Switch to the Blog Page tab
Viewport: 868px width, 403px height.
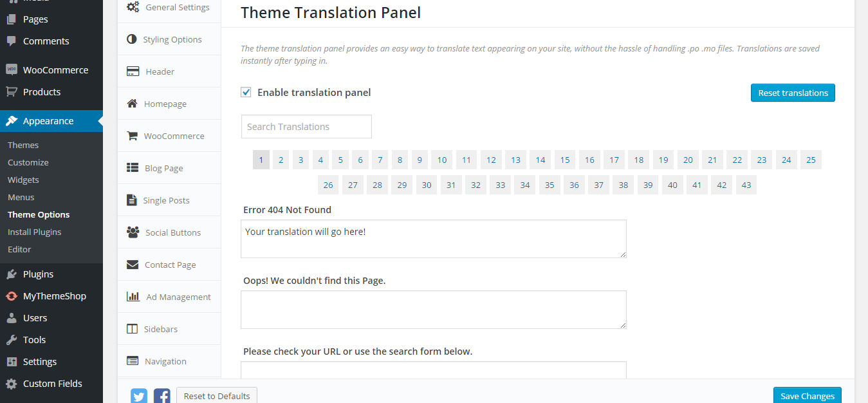163,168
